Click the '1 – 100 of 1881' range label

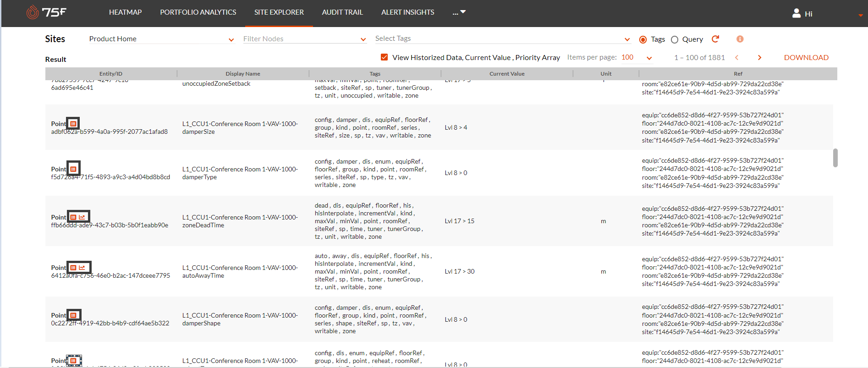click(699, 58)
